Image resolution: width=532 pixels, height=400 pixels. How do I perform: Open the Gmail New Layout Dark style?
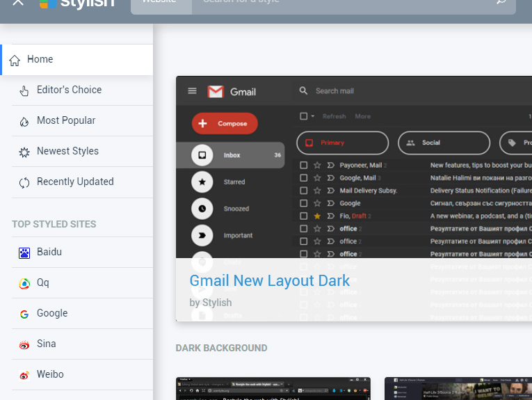coord(269,281)
